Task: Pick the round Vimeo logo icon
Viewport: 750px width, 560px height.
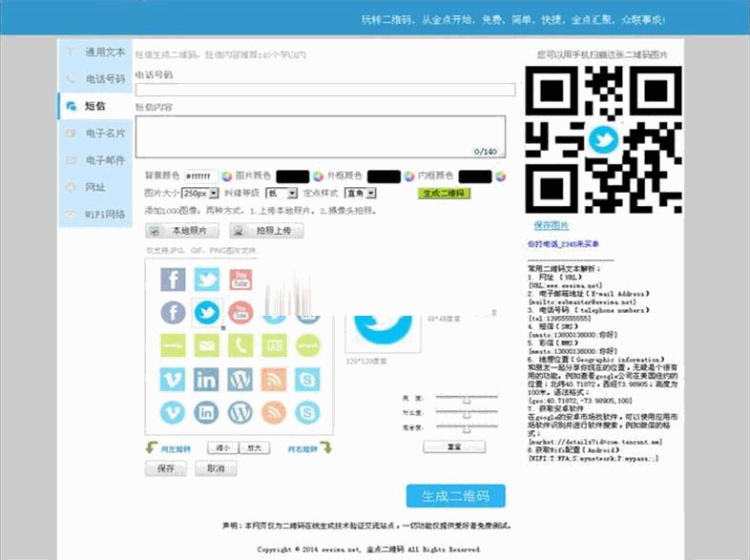Action: [173, 412]
